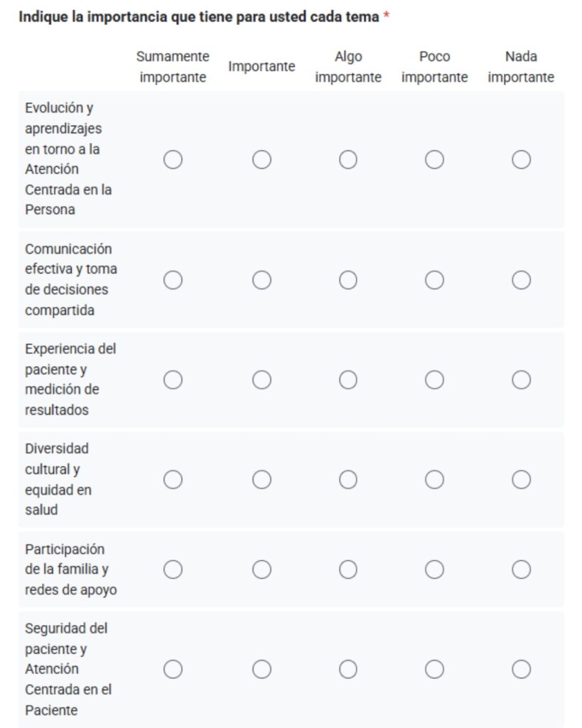
Task: Select Poco importante for Seguridad del paciente
Action: click(434, 669)
